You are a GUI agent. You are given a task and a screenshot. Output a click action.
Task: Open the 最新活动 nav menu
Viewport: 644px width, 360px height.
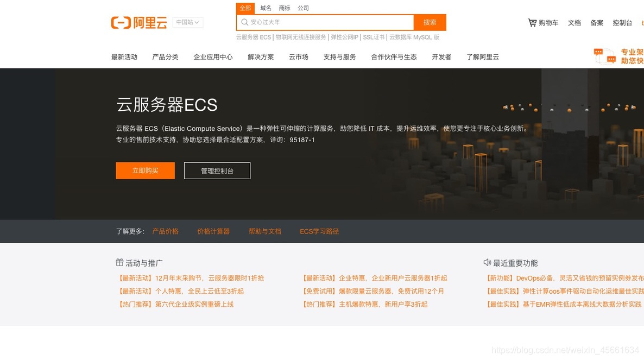(x=124, y=57)
